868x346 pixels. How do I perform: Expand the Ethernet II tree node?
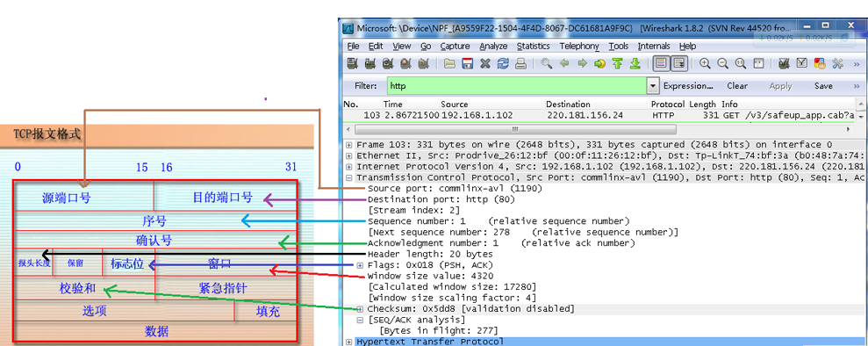[x=348, y=155]
